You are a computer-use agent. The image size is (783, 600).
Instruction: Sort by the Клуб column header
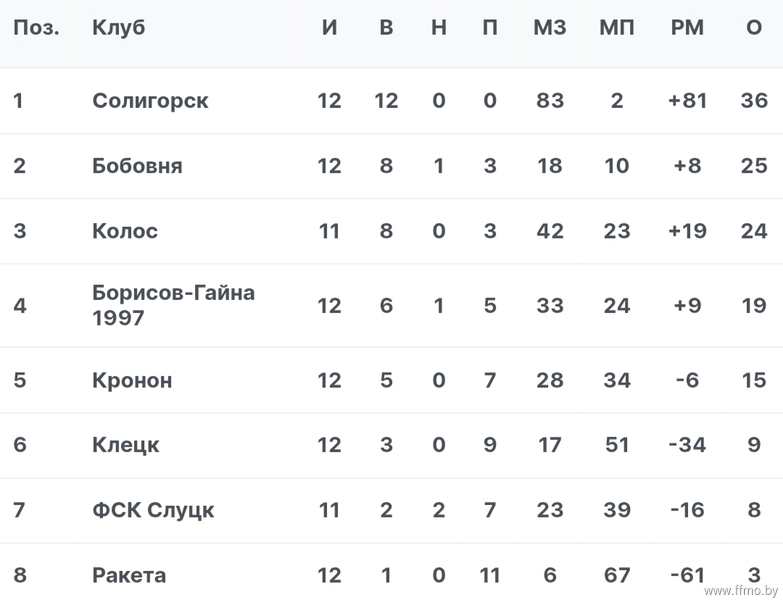point(119,27)
